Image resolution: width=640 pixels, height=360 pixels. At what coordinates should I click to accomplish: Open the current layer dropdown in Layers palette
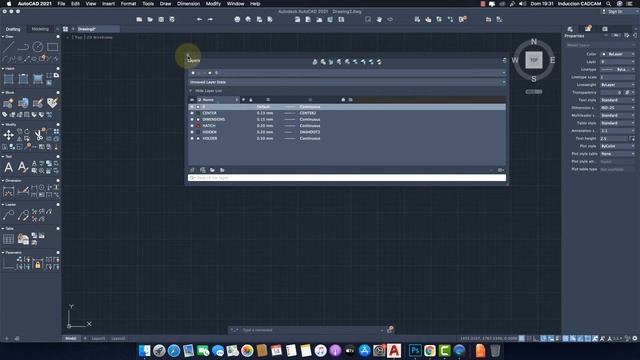point(347,73)
